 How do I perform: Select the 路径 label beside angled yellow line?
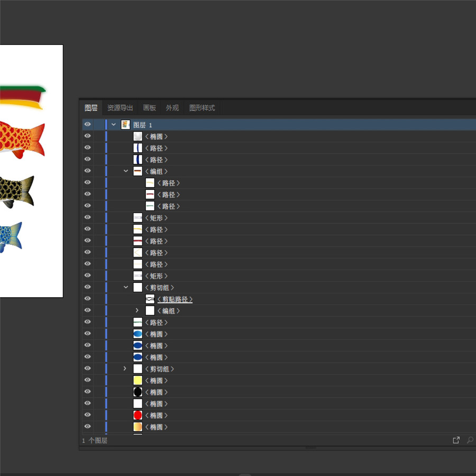pos(157,253)
